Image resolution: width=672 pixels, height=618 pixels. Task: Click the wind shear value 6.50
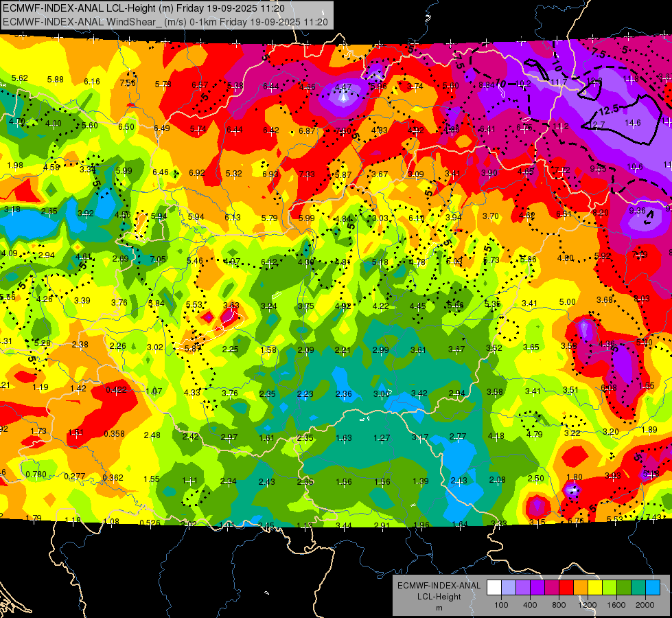(126, 127)
